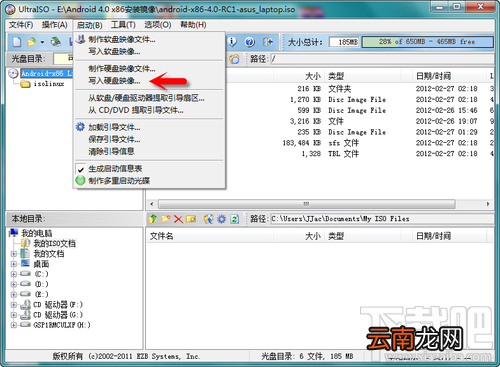Click the Open file folder icon
The width and height of the screenshot is (500, 367).
pyautogui.click(x=31, y=42)
